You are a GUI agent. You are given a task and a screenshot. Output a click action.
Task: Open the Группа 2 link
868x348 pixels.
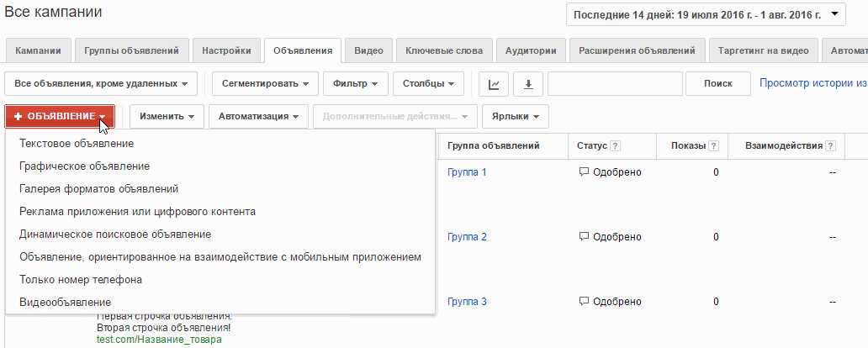(467, 237)
